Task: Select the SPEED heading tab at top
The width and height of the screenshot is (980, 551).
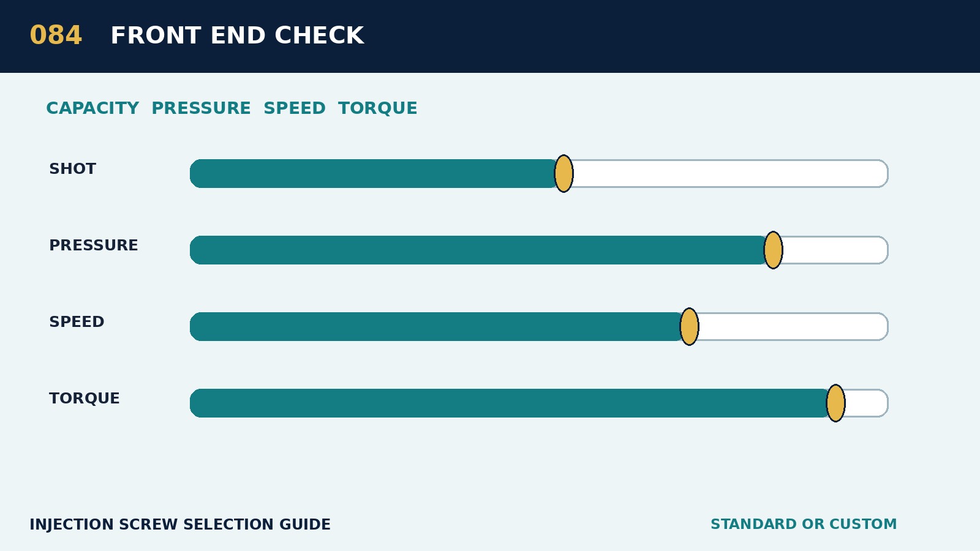Action: (295, 108)
